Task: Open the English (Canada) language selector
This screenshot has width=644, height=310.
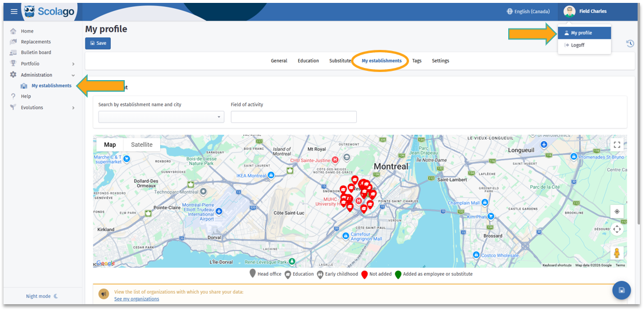Action: (x=528, y=12)
